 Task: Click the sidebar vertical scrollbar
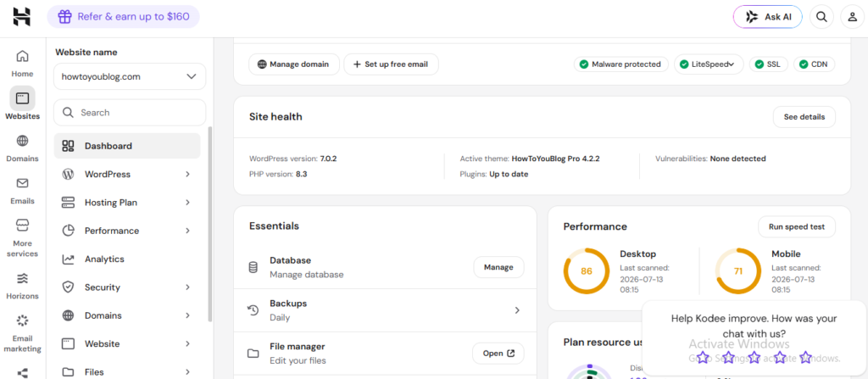209,225
